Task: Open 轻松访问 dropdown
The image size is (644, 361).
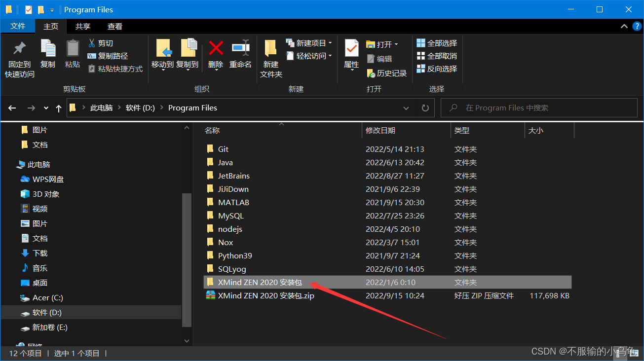Action: click(x=309, y=56)
